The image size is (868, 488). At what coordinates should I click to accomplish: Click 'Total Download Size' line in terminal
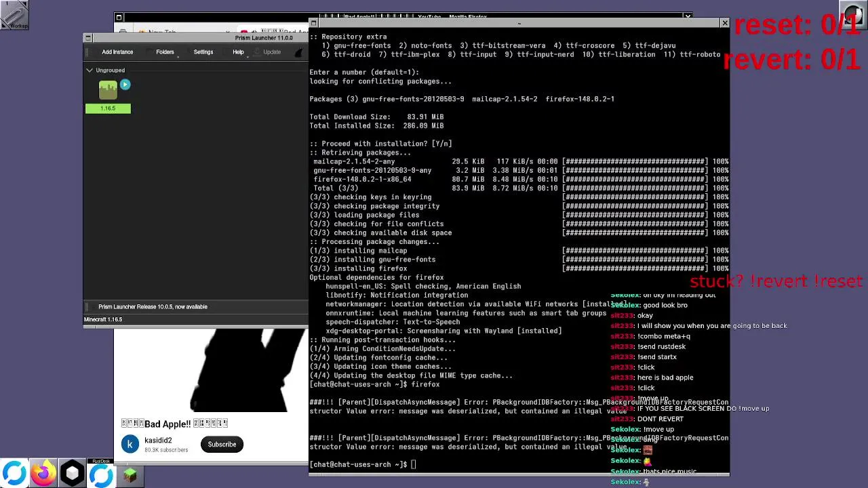point(376,117)
